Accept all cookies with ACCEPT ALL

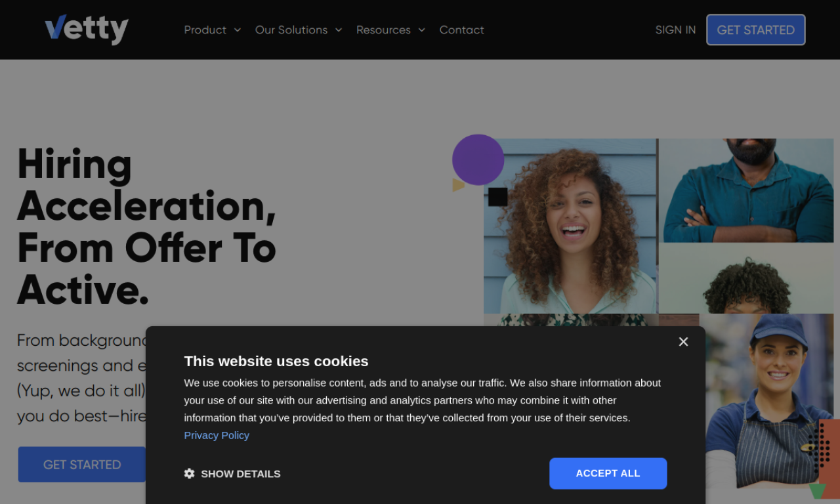pos(608,473)
